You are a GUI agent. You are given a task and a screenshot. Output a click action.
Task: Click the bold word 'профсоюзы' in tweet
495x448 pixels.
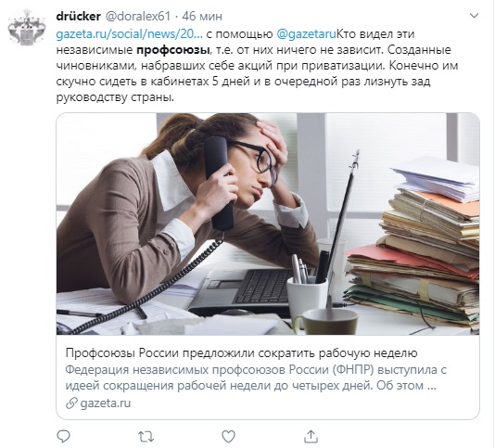coord(173,50)
